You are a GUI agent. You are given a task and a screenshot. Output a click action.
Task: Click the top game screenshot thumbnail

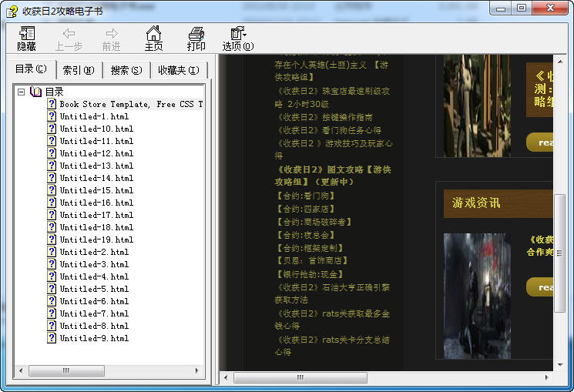pos(477,106)
